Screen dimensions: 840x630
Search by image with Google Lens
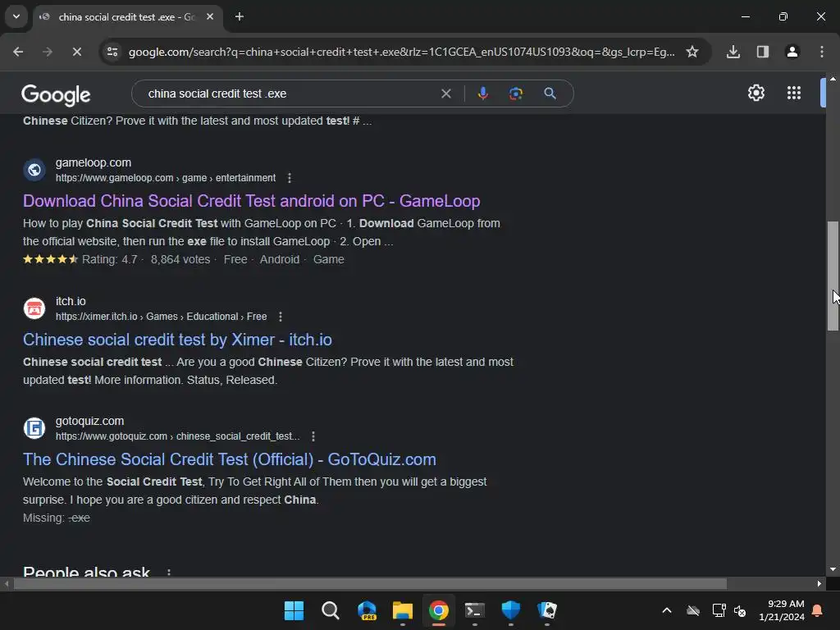click(x=516, y=94)
